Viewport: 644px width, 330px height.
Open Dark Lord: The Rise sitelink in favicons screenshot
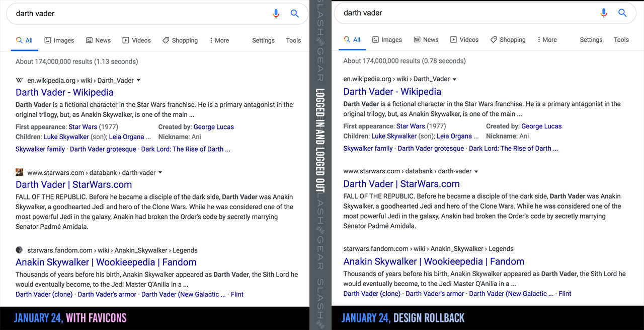click(x=186, y=149)
